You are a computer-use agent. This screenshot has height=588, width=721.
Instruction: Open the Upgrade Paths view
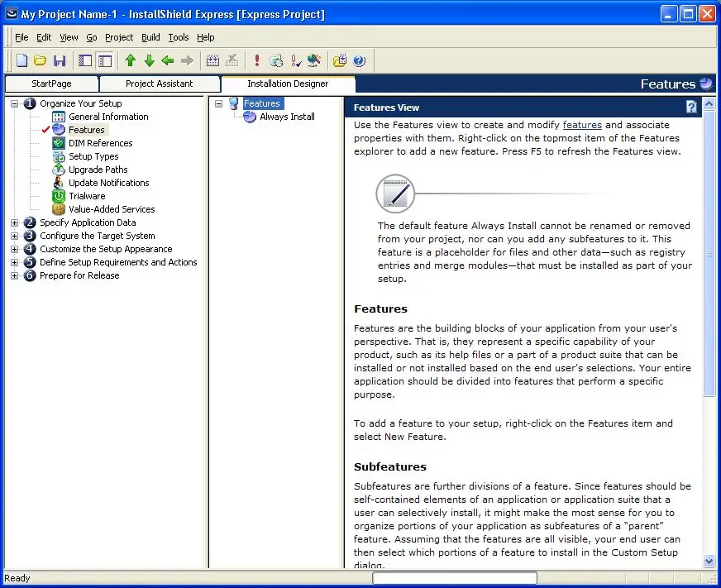point(98,170)
